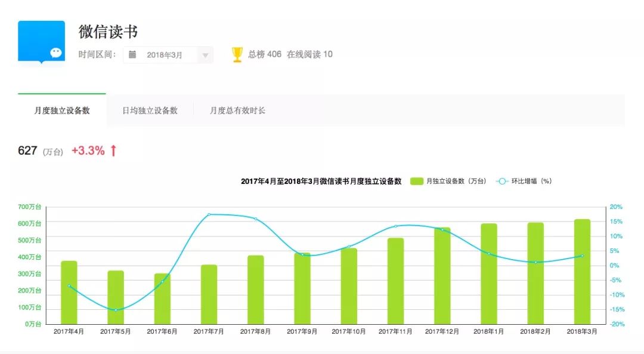The height and width of the screenshot is (354, 644).
Task: Click the line point low at 2017年5月
Action: (x=116, y=310)
